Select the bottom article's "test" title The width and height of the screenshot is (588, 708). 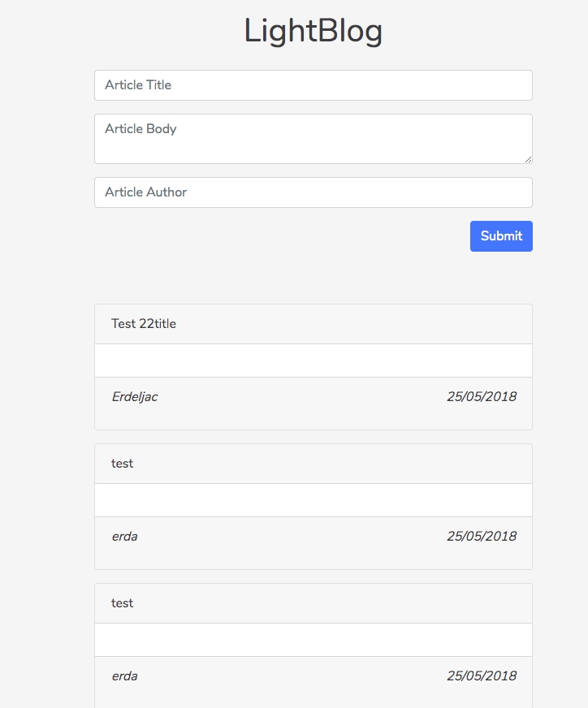pyautogui.click(x=123, y=603)
